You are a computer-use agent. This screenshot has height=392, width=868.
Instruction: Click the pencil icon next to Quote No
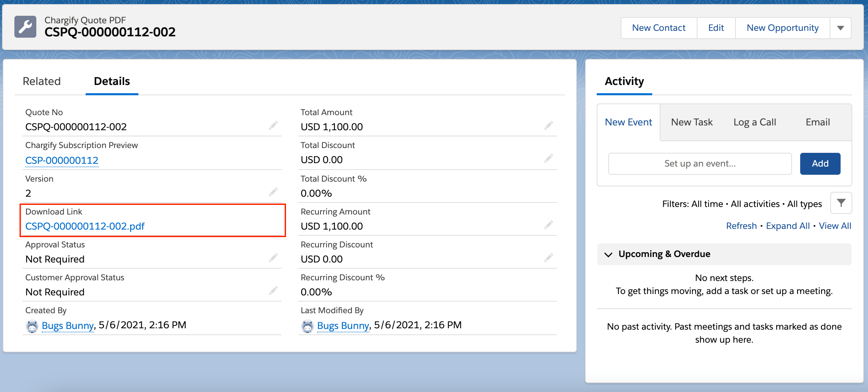[x=273, y=126]
